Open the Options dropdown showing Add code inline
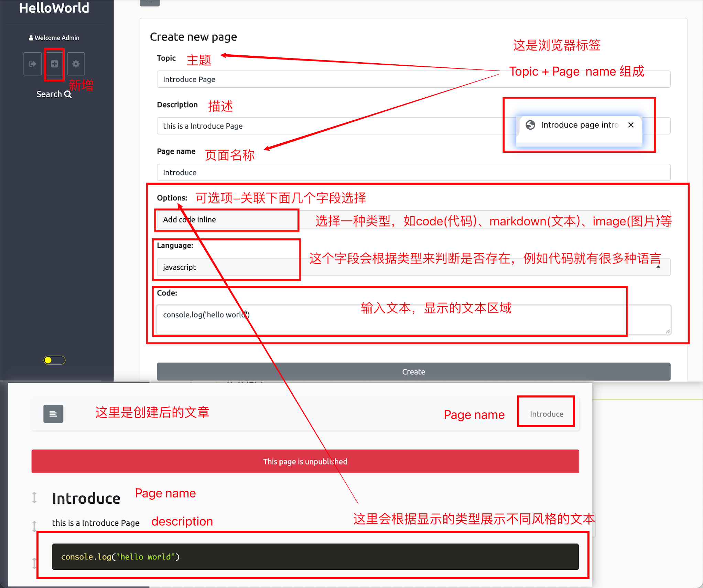Image resolution: width=703 pixels, height=588 pixels. [413, 220]
